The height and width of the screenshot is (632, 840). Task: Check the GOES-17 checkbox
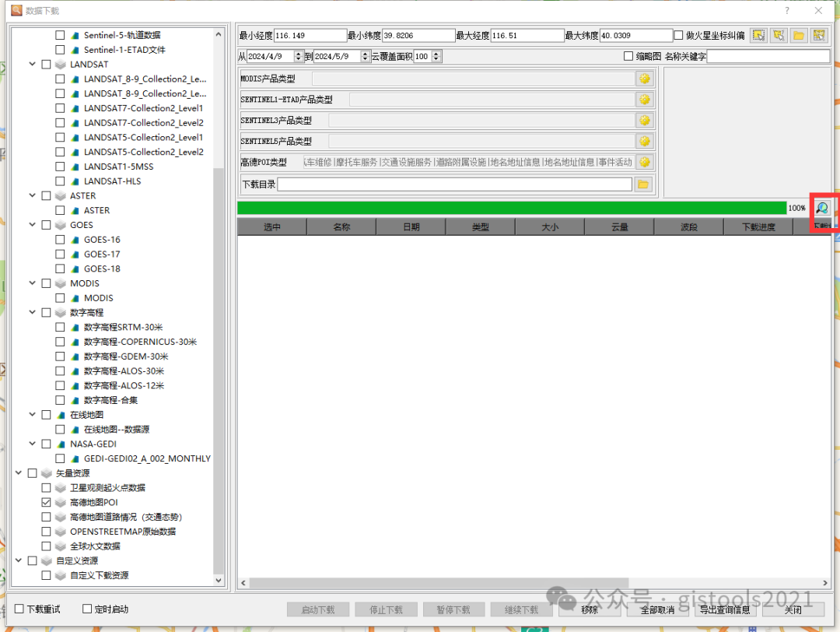[60, 255]
